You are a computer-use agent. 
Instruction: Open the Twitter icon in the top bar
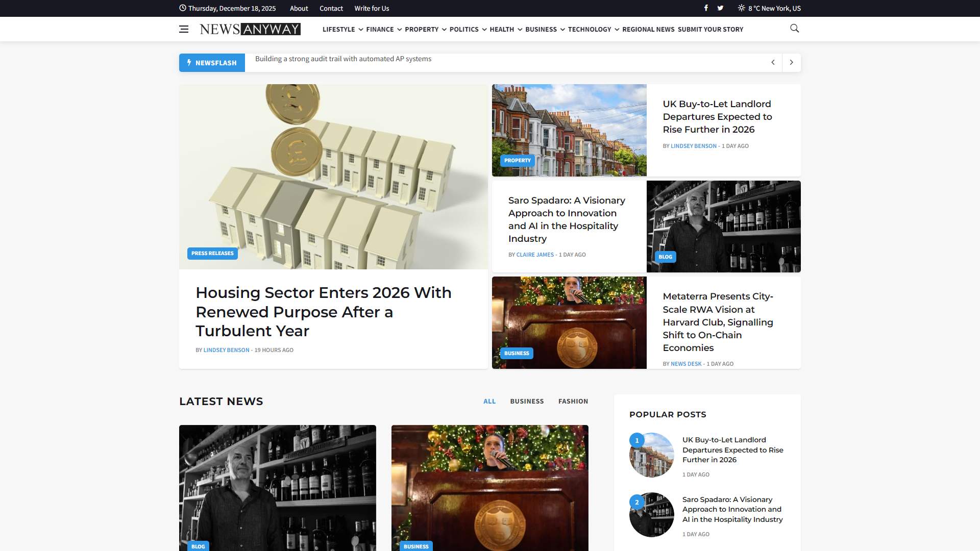tap(720, 8)
